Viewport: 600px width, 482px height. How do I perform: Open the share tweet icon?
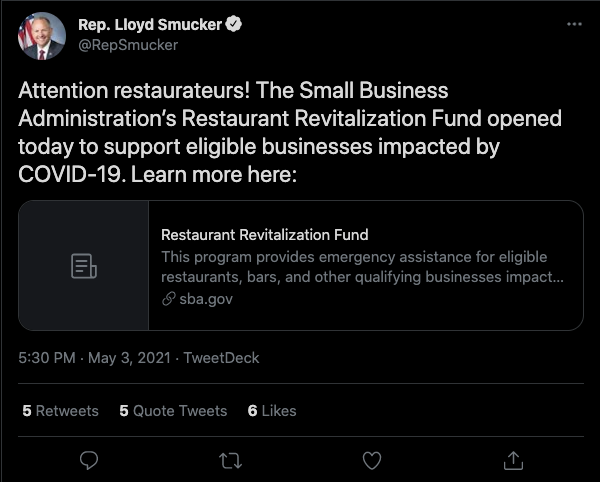click(x=513, y=460)
